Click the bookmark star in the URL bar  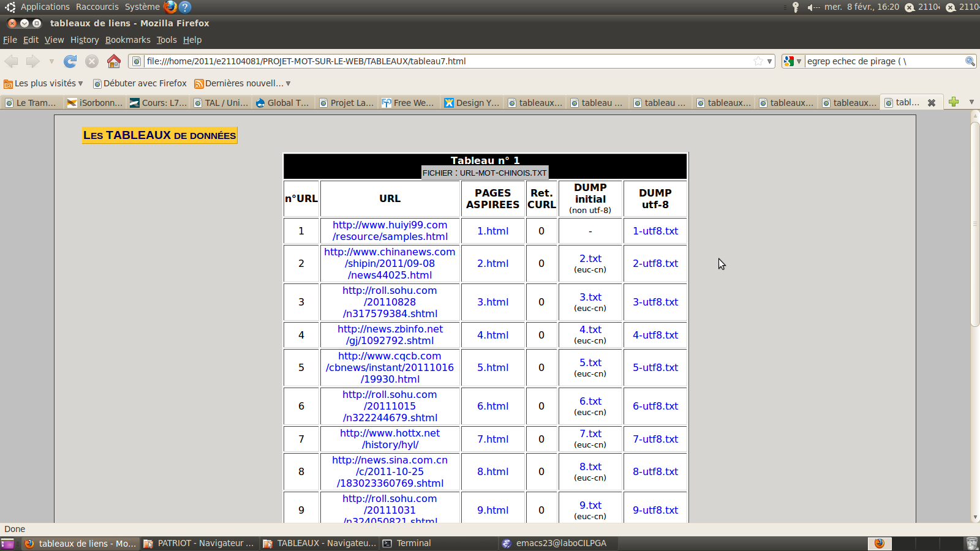click(x=758, y=61)
